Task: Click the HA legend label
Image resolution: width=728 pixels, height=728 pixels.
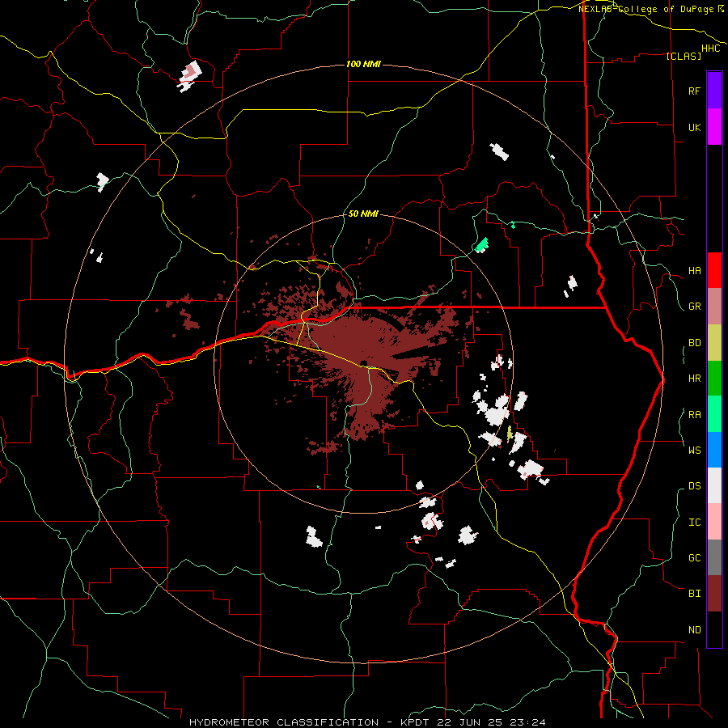Action: pyautogui.click(x=694, y=271)
